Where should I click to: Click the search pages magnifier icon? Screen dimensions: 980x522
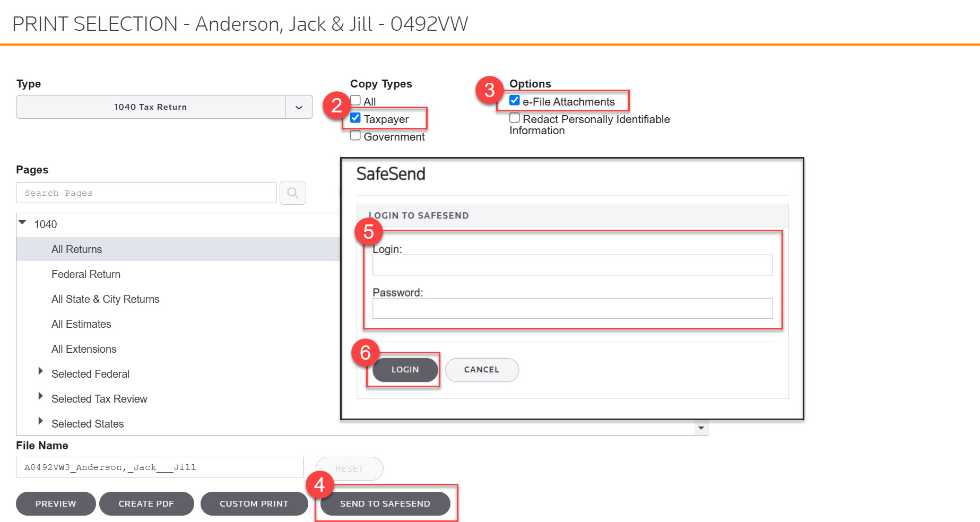pos(292,193)
